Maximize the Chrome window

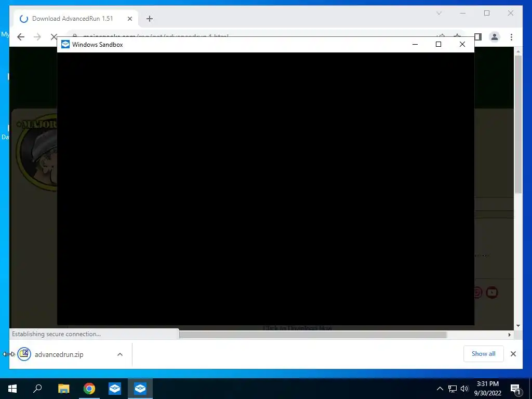pos(487,13)
